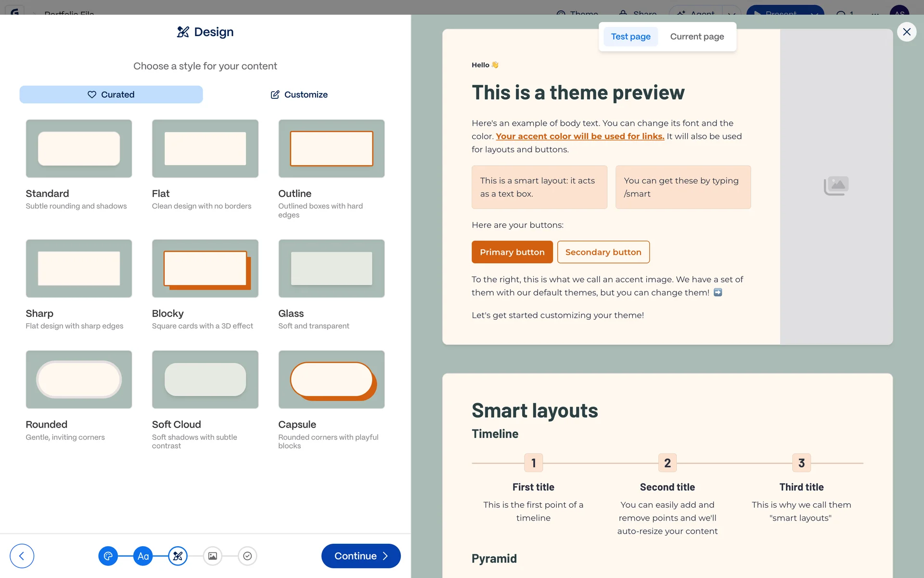Choose the Capsule style option

pos(331,380)
